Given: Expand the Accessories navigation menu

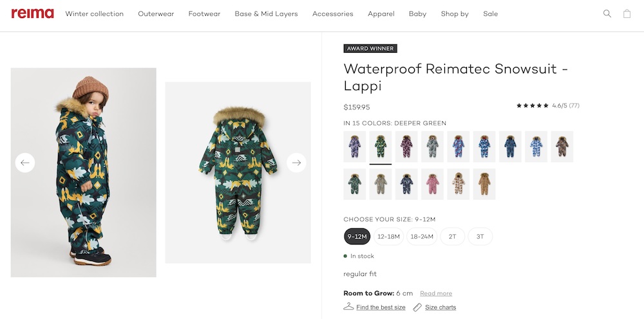Looking at the screenshot, I should click(332, 14).
